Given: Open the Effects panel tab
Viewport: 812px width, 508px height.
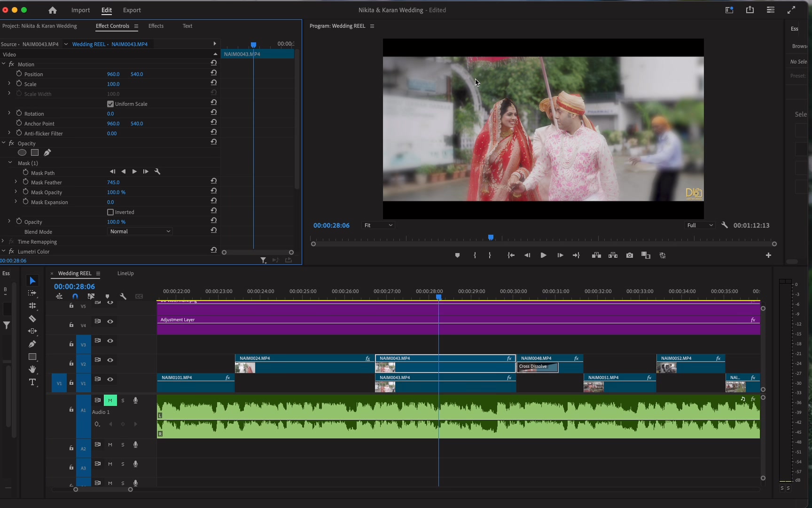Looking at the screenshot, I should pyautogui.click(x=156, y=26).
